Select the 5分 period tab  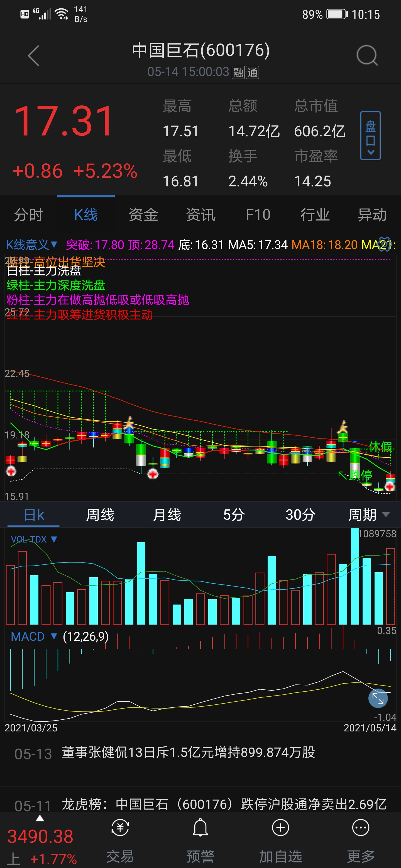[x=234, y=515]
